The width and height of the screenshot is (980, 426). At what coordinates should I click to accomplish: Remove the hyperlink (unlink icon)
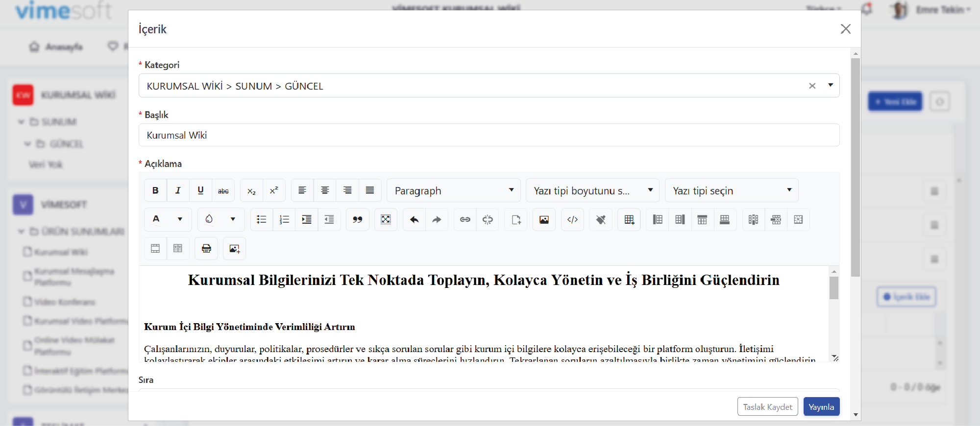coord(488,219)
